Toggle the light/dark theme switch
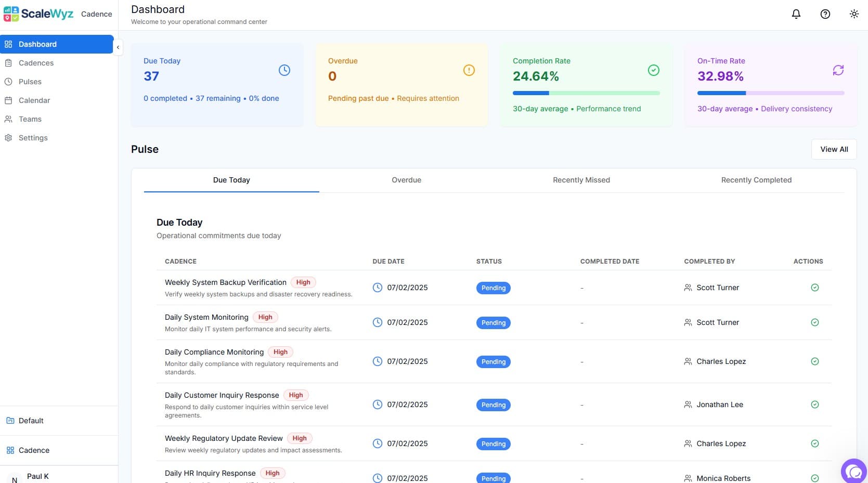Screen dimensions: 868x483 pyautogui.click(x=854, y=14)
